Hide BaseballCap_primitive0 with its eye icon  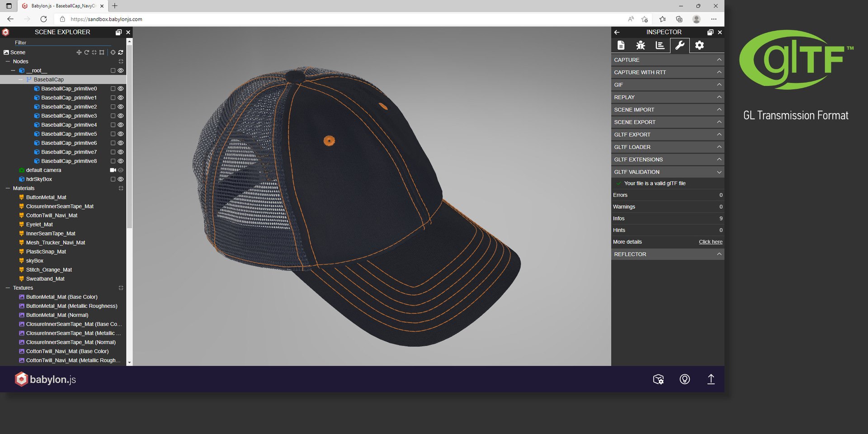point(121,89)
